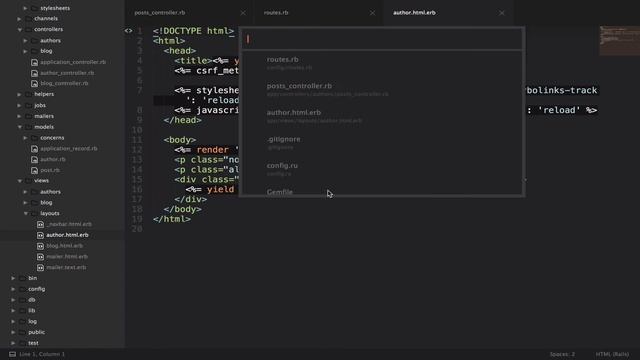Screen dimensions: 640x360
Task: Expand the config folder arrow
Action: click(x=13, y=289)
